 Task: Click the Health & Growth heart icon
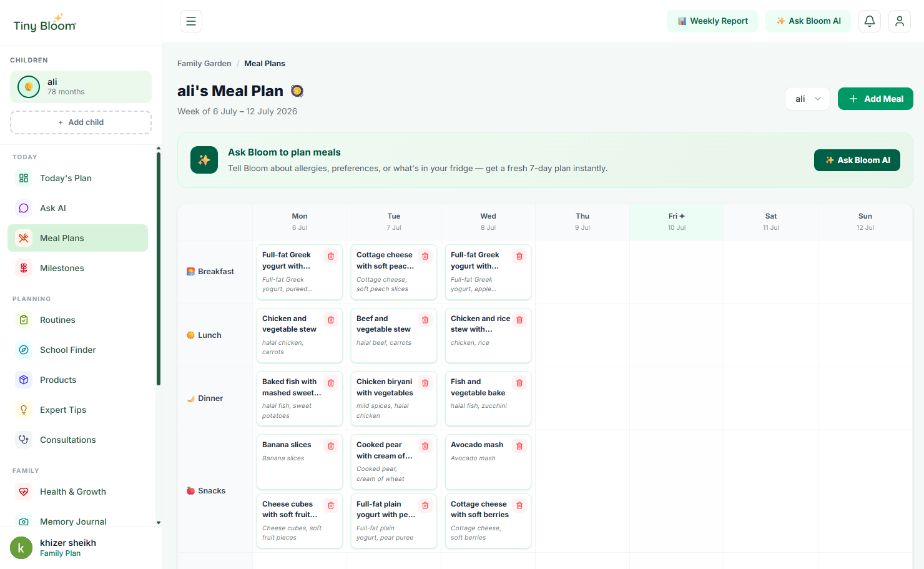(24, 492)
